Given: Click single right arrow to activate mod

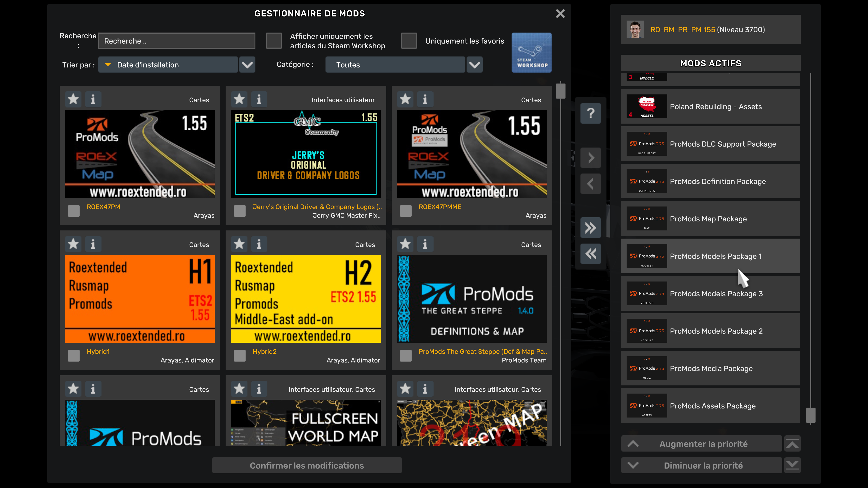Looking at the screenshot, I should pos(590,158).
